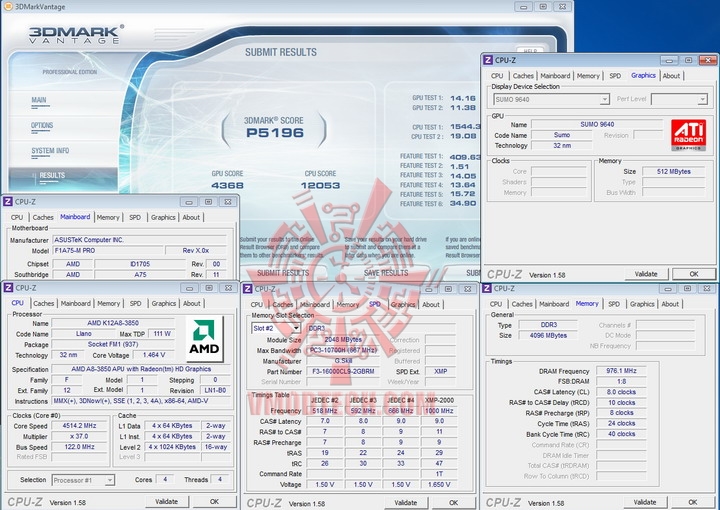The image size is (720, 510).
Task: Click the 3DMarkVantage title bar icon
Action: 8,6
